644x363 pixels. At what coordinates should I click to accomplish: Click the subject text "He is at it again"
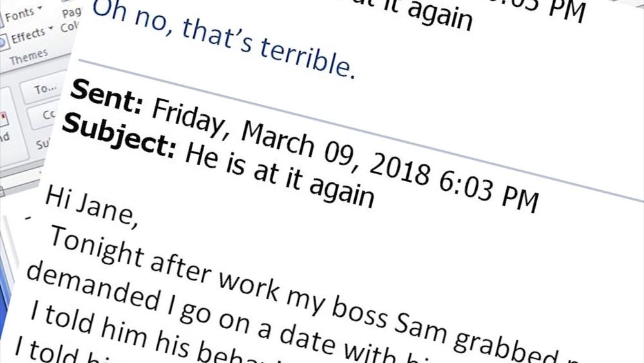click(x=278, y=174)
